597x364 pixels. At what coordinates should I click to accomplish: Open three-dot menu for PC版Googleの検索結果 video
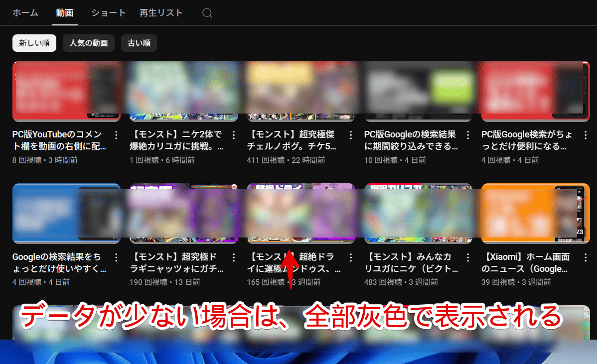click(x=468, y=135)
